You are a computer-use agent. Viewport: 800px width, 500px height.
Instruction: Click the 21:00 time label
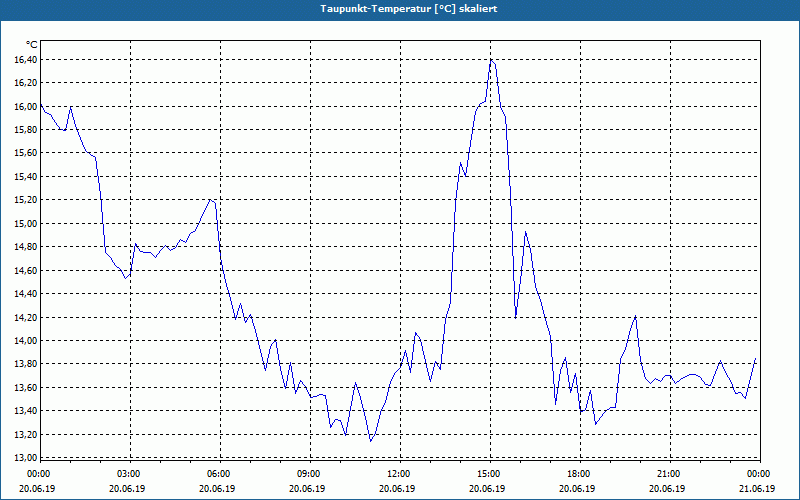[x=669, y=474]
